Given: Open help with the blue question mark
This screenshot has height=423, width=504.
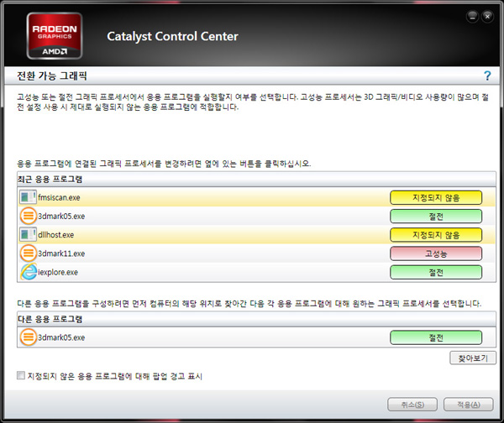Looking at the screenshot, I should coord(487,76).
